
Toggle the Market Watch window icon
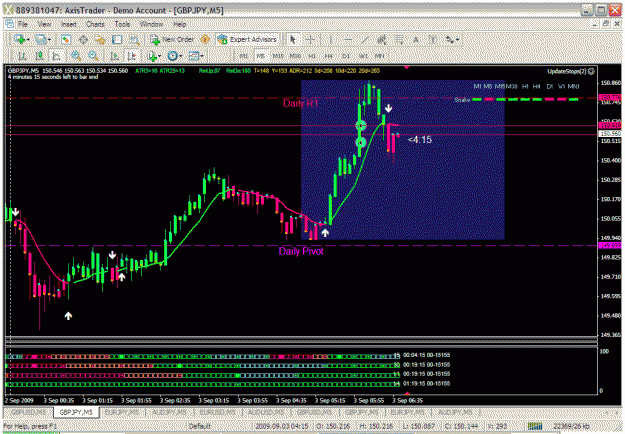(66, 39)
